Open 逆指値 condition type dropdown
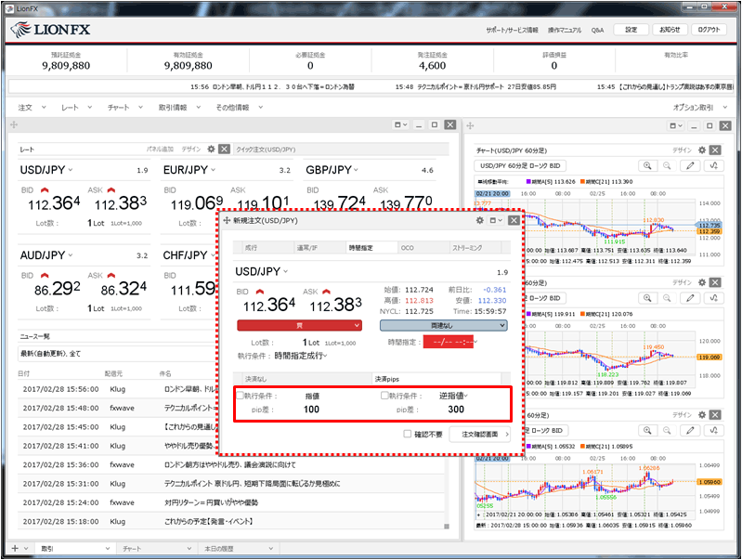The height and width of the screenshot is (560, 742). tap(453, 396)
